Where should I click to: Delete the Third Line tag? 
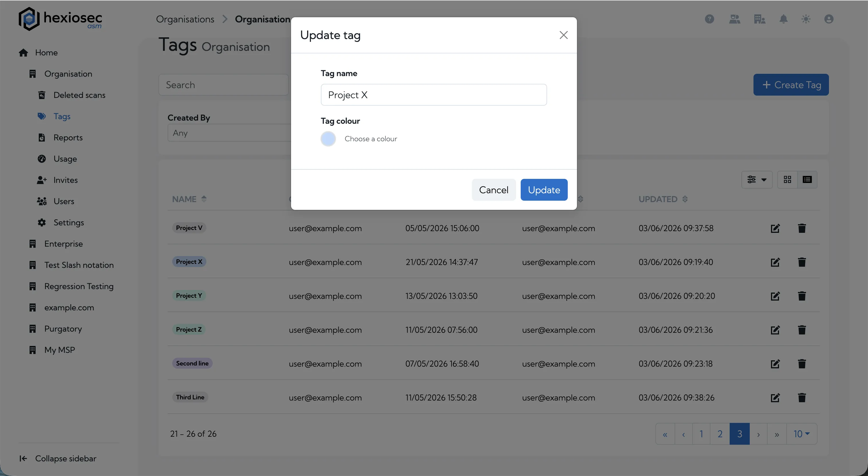(802, 397)
